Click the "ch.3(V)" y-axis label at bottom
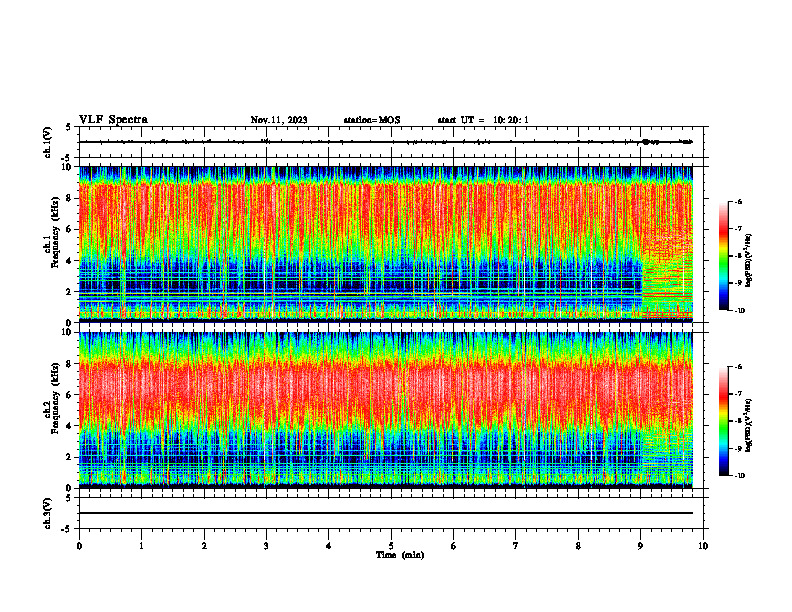This screenshot has width=792, height=612. coord(48,513)
